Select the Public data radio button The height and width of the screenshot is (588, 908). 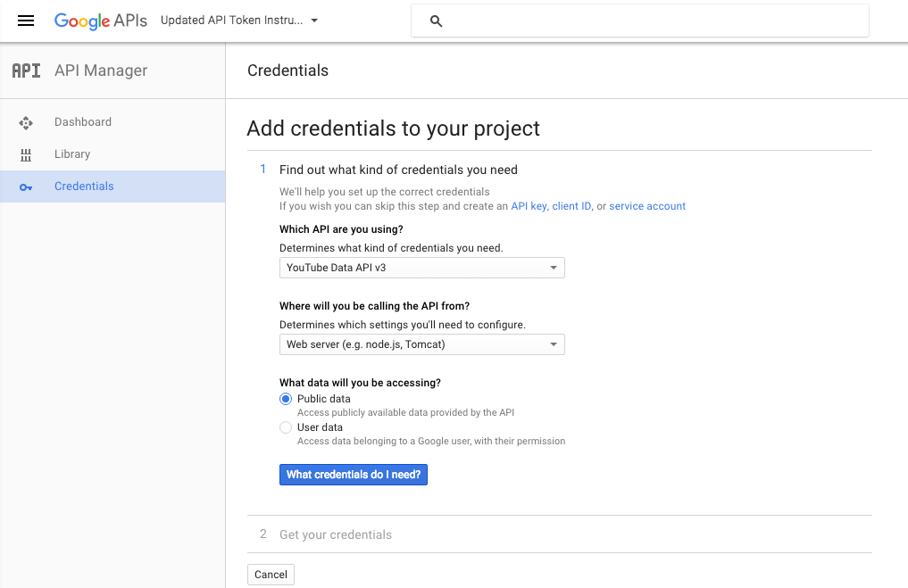286,399
